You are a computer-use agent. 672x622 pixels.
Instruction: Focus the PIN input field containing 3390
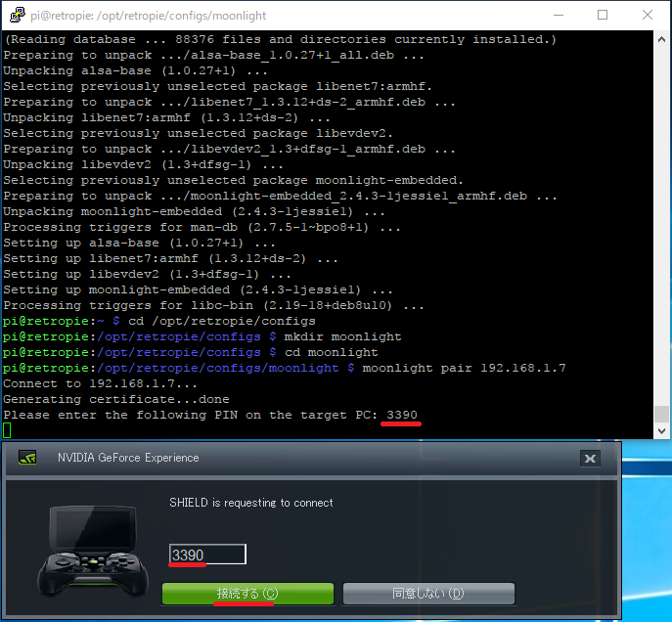(207, 555)
